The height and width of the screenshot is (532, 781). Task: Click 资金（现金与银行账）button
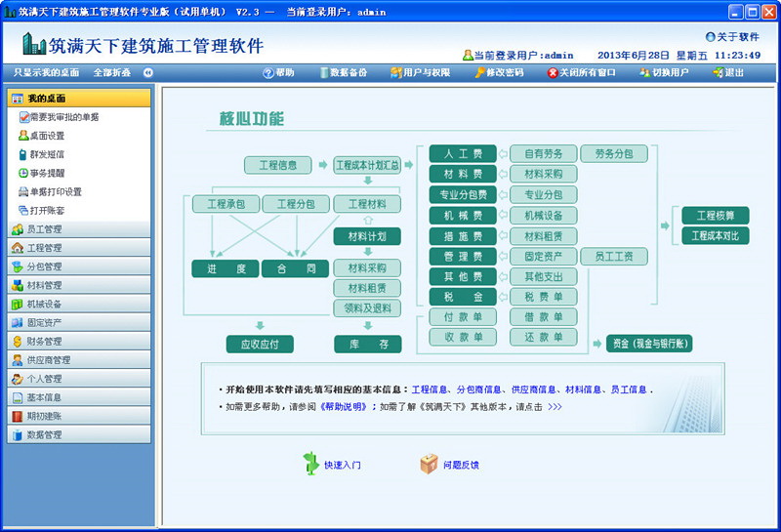(x=649, y=344)
